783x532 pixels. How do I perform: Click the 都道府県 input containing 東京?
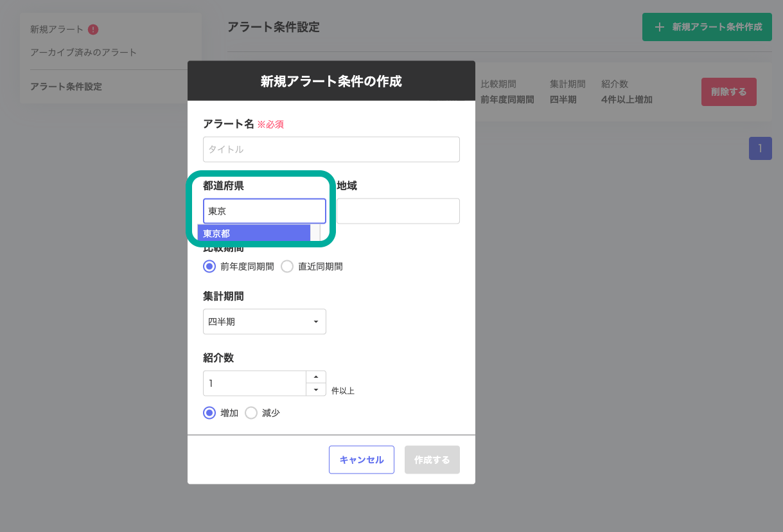pyautogui.click(x=265, y=211)
